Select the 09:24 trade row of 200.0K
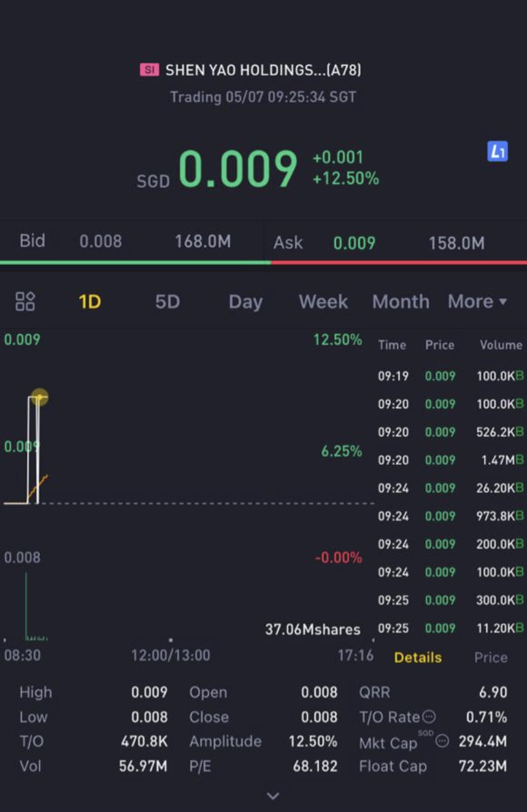527x812 pixels. [x=451, y=544]
